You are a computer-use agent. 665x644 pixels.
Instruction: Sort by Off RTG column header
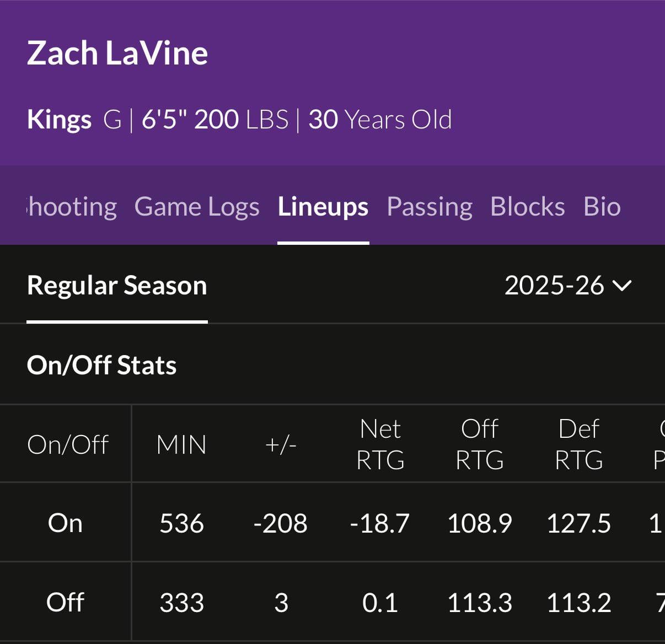(480, 444)
